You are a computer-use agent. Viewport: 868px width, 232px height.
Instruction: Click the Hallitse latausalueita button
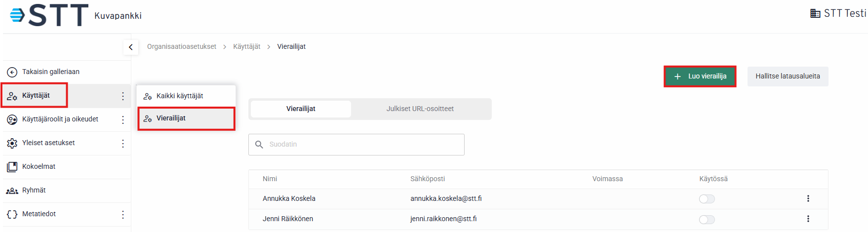[788, 76]
